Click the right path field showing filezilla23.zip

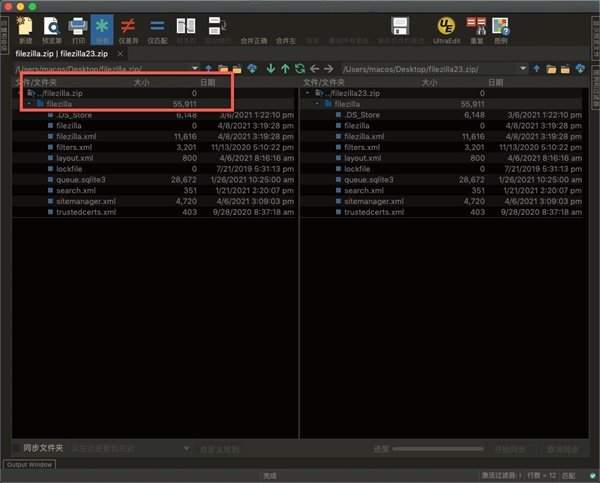pos(430,69)
